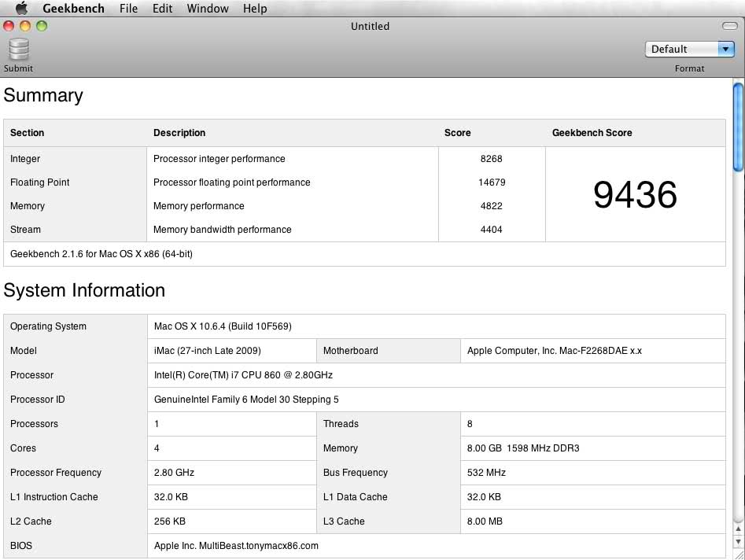Open the Window menu
Image resolution: width=745 pixels, height=560 pixels.
[208, 8]
